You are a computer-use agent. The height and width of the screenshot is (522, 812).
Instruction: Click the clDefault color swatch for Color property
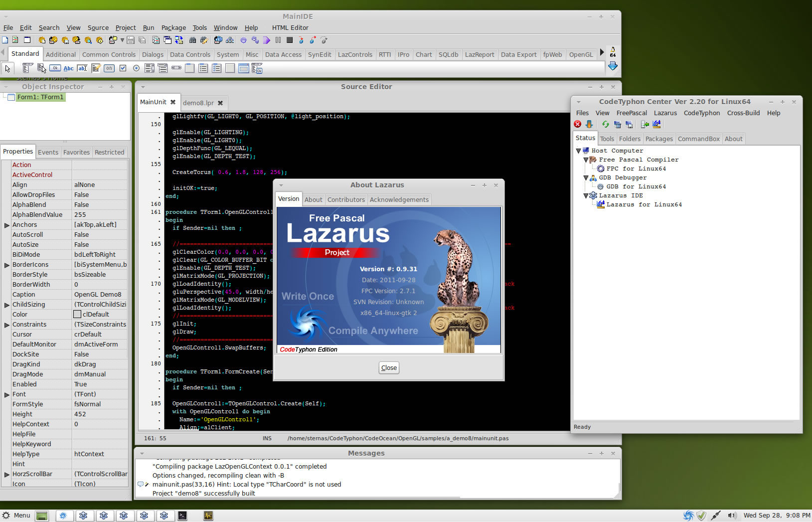click(x=77, y=315)
